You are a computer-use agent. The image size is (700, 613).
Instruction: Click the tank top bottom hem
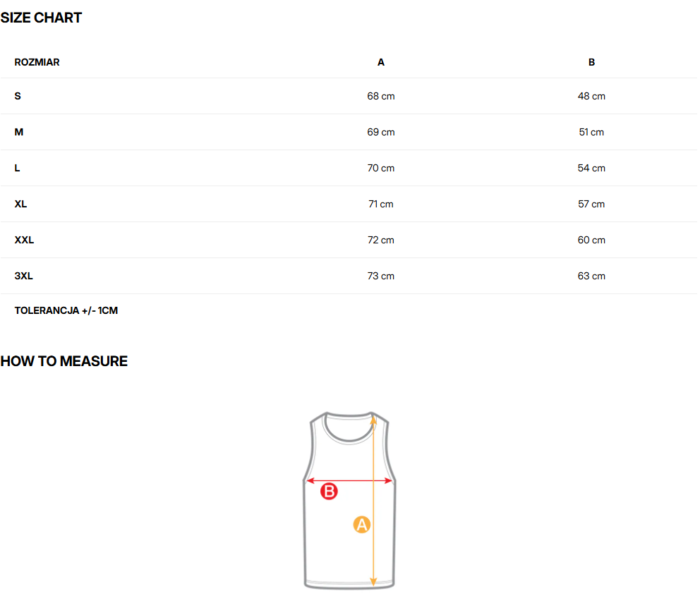coord(349,584)
